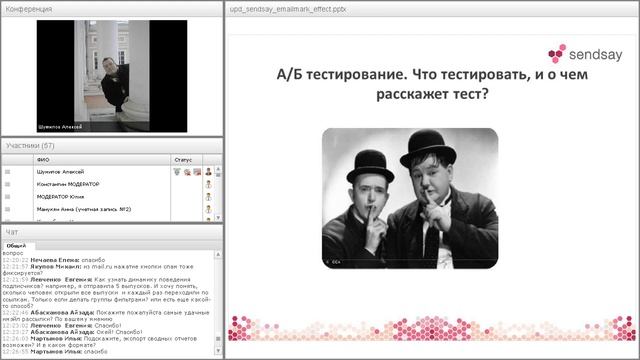Viewport: 640px width, 360px height.
Task: Click the Шумилов Алексей video caption
Action: 60,127
